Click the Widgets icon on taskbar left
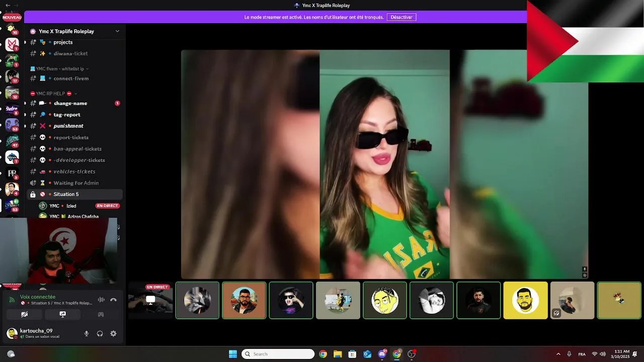The image size is (644, 362). (11, 354)
